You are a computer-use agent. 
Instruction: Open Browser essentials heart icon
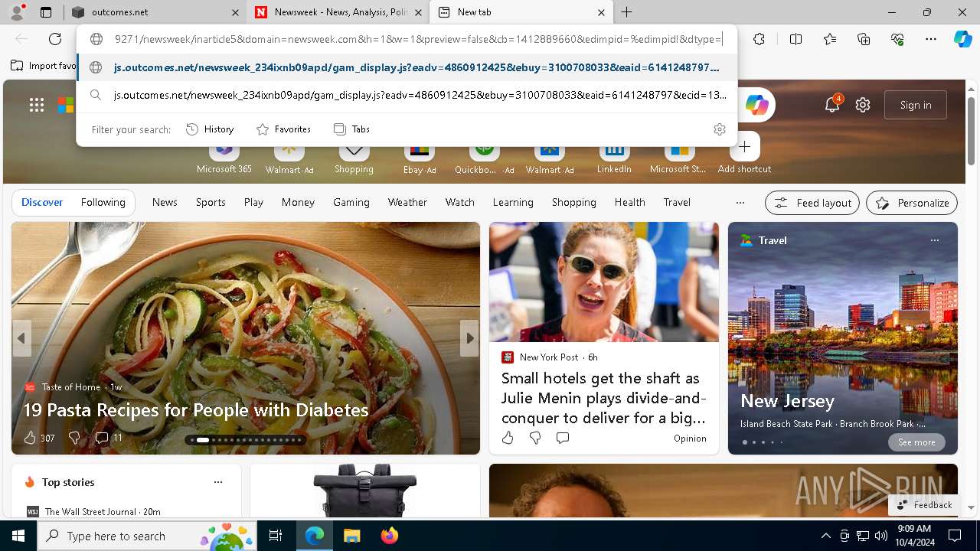tap(897, 39)
